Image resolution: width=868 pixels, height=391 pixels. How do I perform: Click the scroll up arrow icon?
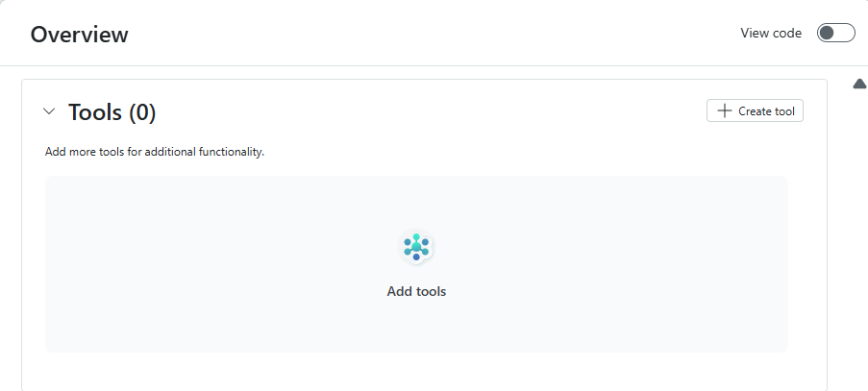(860, 85)
